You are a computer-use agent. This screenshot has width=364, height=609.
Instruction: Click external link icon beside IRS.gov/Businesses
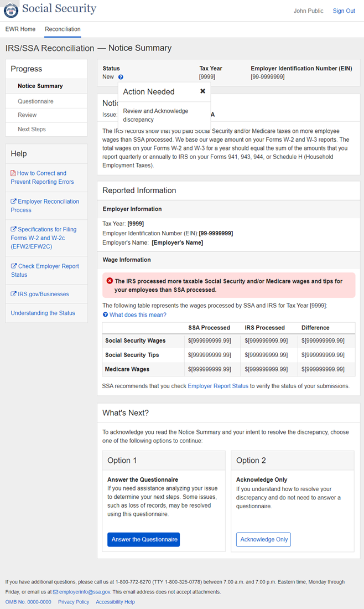(x=13, y=294)
